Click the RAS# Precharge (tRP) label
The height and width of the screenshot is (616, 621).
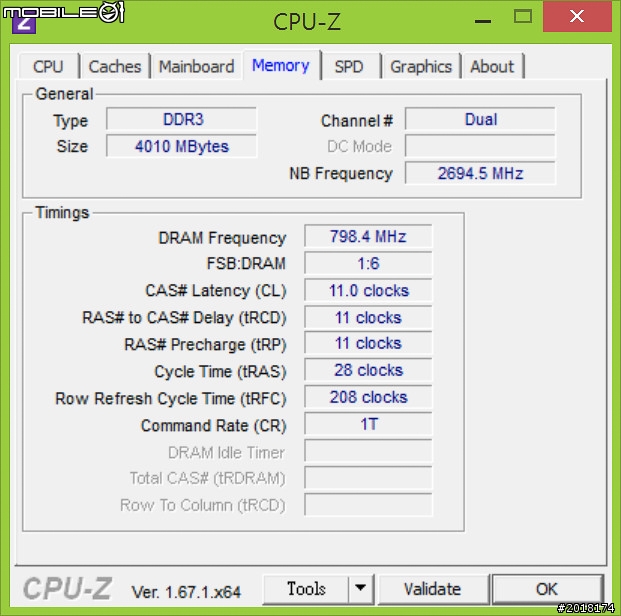pos(205,345)
